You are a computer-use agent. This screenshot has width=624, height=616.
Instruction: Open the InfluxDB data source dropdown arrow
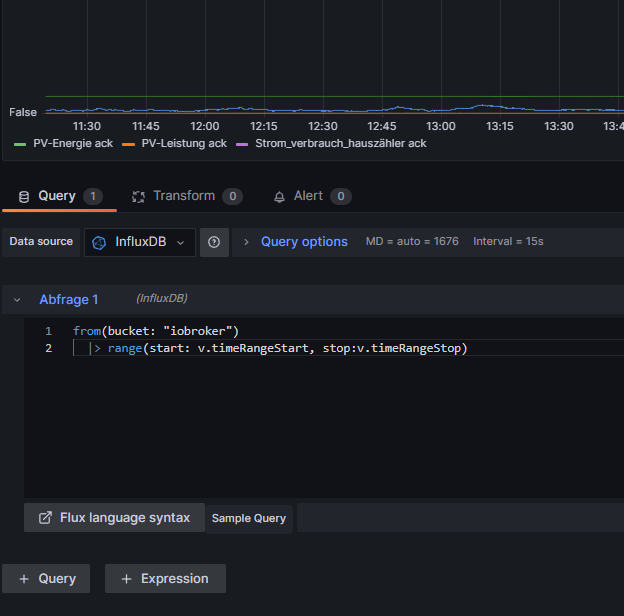pos(180,242)
